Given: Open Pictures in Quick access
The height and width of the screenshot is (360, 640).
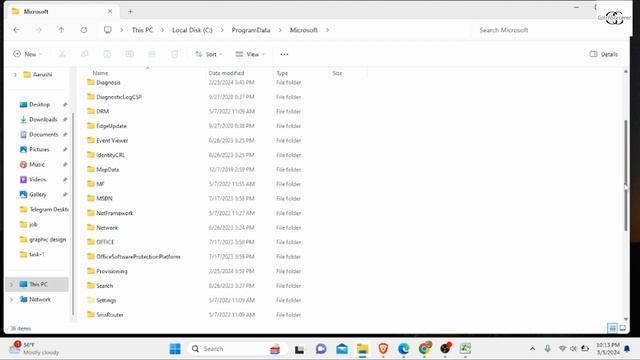Looking at the screenshot, I should pyautogui.click(x=39, y=149).
